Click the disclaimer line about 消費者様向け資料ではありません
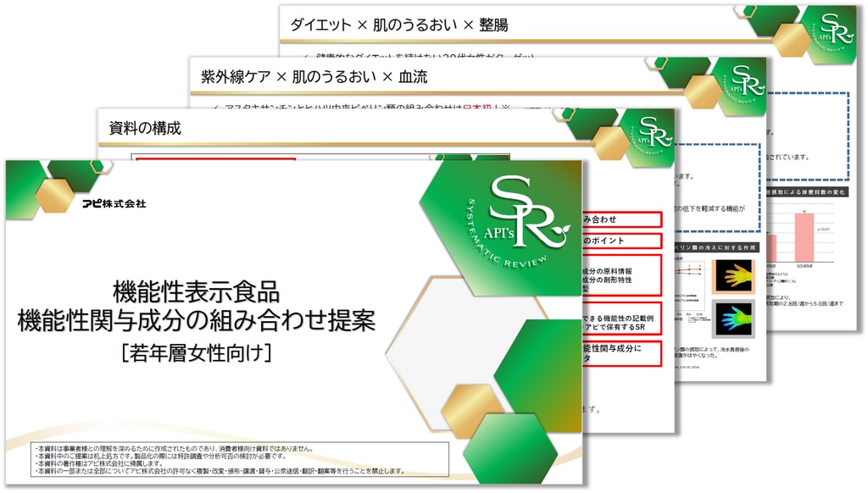The width and height of the screenshot is (868, 493). pos(175,449)
